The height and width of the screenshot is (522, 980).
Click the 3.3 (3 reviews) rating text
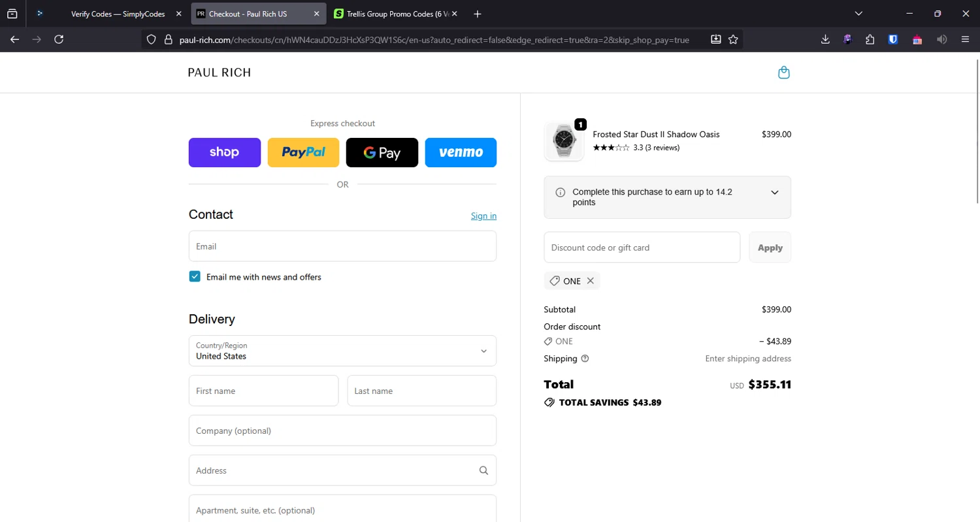point(657,148)
